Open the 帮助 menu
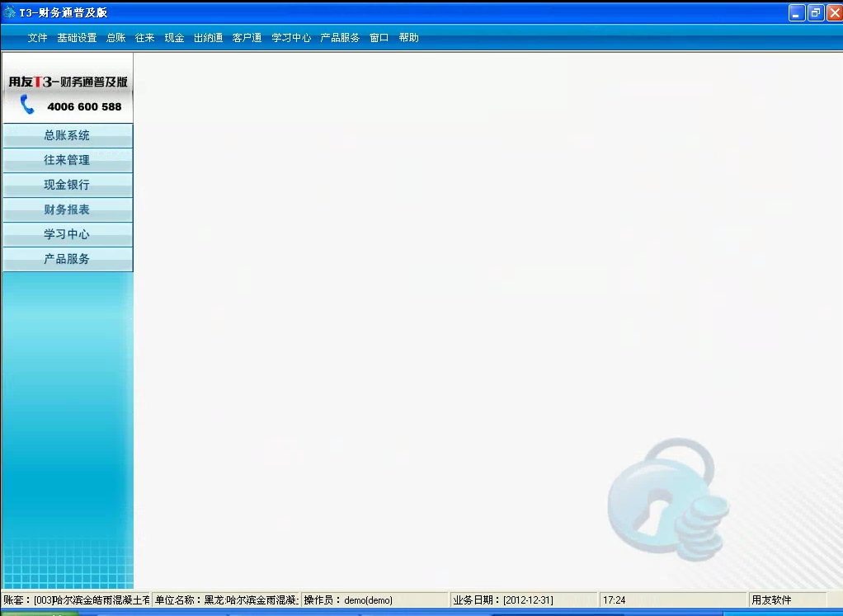The height and width of the screenshot is (616, 843). pyautogui.click(x=408, y=38)
